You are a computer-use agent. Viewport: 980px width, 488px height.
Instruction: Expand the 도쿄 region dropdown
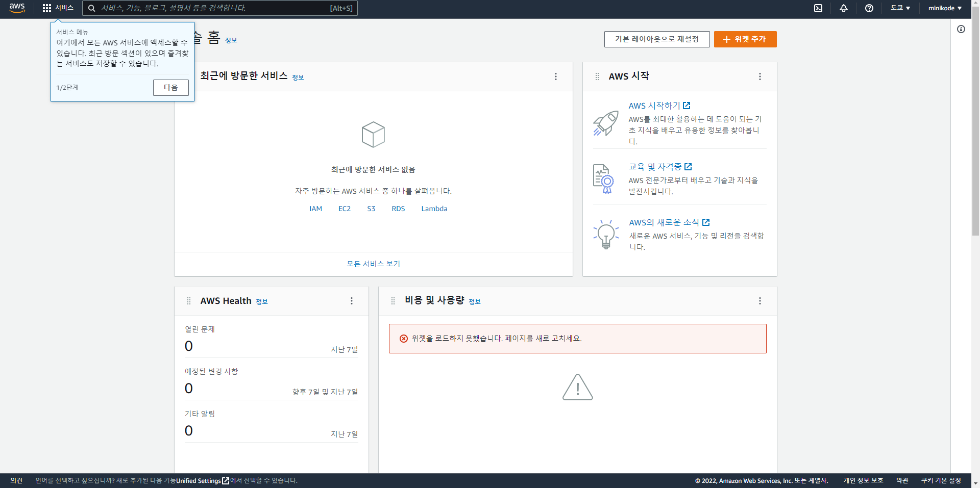tap(900, 8)
